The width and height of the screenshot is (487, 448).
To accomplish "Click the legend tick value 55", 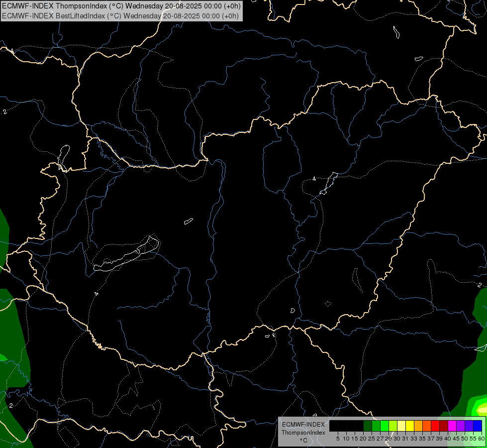I will click(474, 439).
